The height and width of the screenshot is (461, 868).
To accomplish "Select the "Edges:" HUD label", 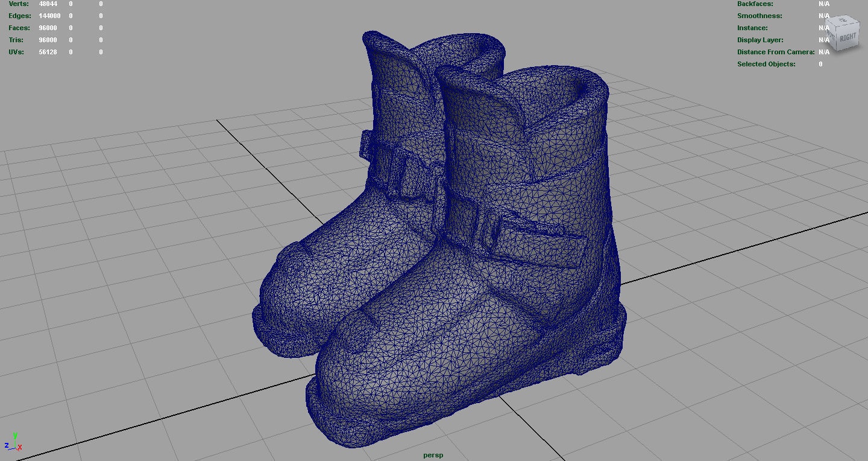I will pyautogui.click(x=20, y=16).
